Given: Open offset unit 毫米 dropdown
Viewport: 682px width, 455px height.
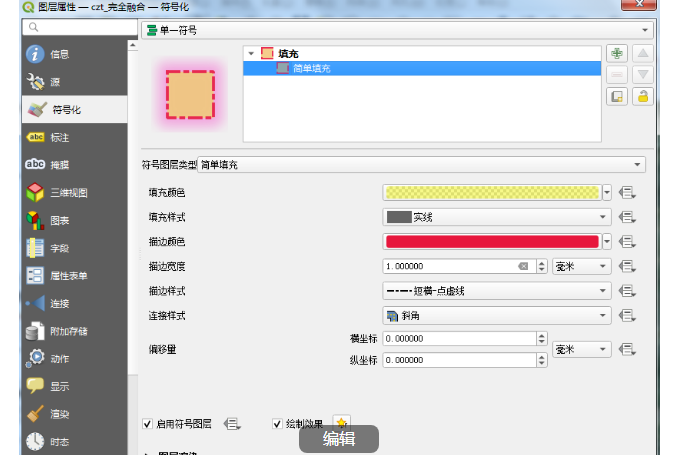Looking at the screenshot, I should coord(582,349).
